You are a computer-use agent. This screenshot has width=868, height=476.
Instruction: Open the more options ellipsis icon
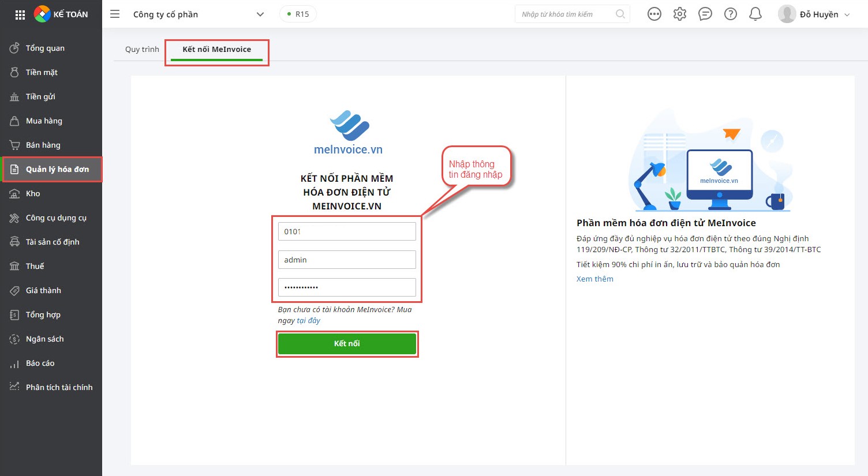point(654,14)
